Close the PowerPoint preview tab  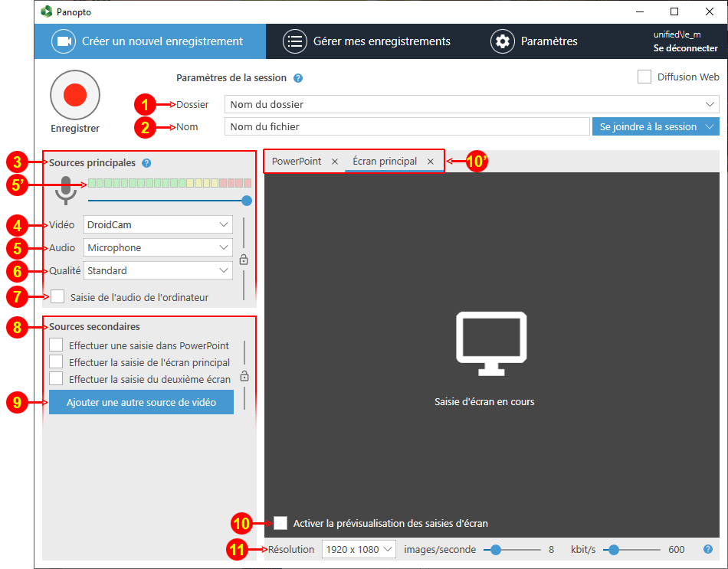point(335,162)
